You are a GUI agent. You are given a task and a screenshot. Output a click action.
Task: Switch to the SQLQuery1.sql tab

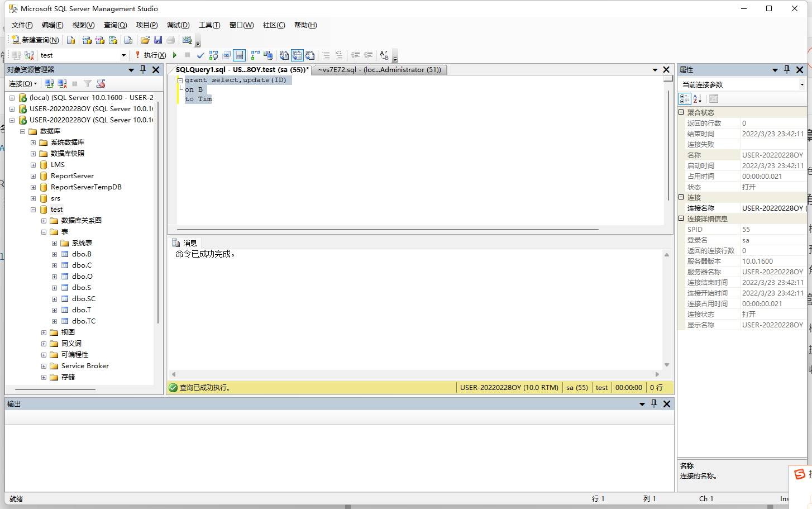[x=241, y=70]
